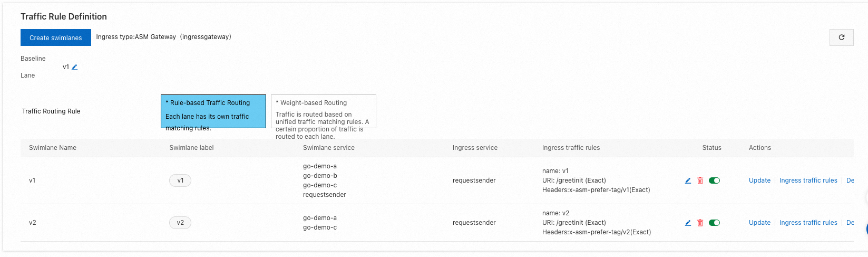Click the refresh icon button
868x257 pixels.
(x=841, y=37)
